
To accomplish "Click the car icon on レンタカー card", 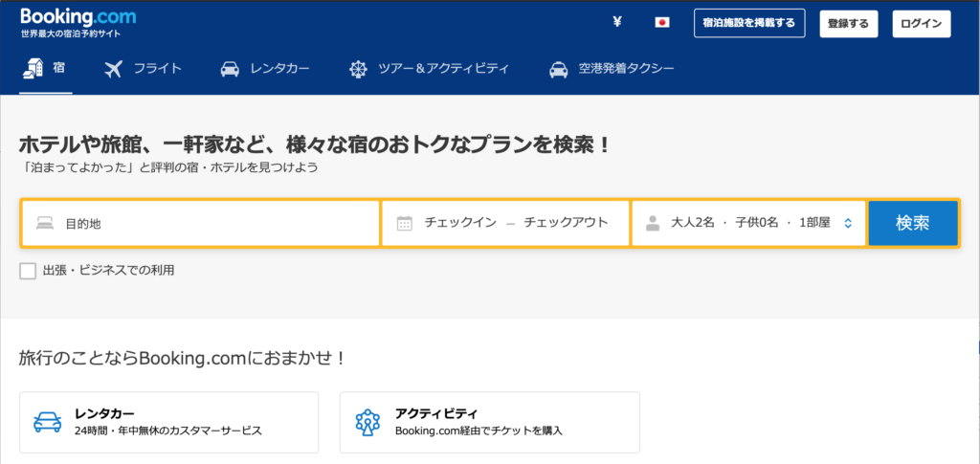I will [x=47, y=422].
